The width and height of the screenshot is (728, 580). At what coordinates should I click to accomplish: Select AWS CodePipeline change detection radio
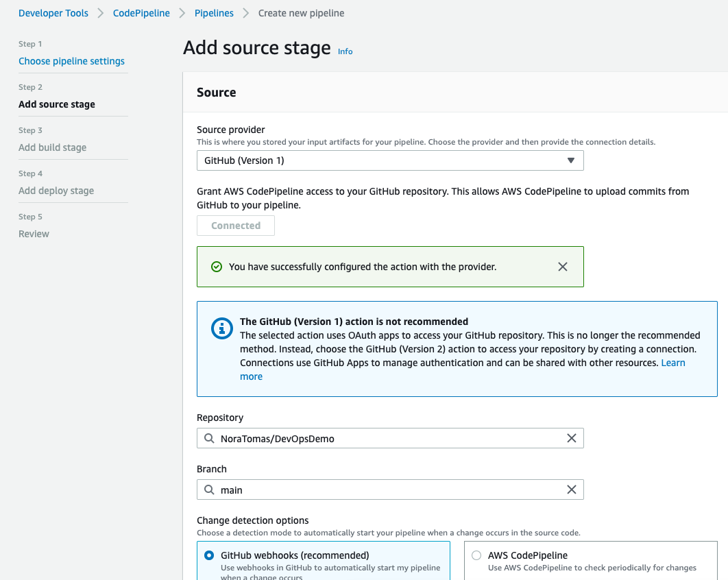click(x=476, y=555)
